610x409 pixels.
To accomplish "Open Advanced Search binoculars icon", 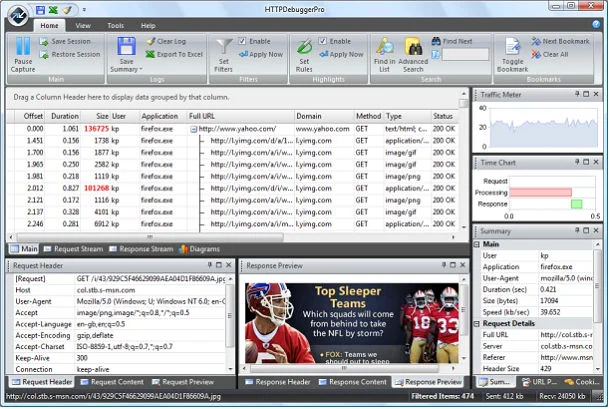I will click(414, 45).
